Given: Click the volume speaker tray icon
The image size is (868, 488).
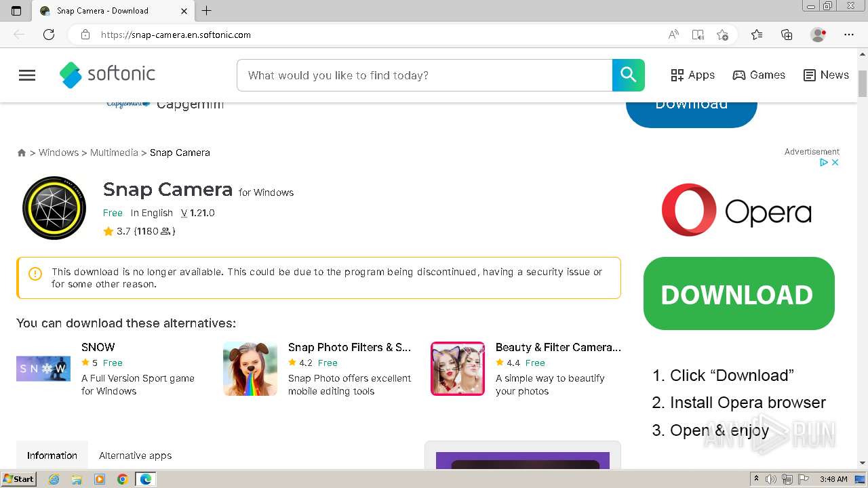Looking at the screenshot, I should pyautogui.click(x=771, y=479).
